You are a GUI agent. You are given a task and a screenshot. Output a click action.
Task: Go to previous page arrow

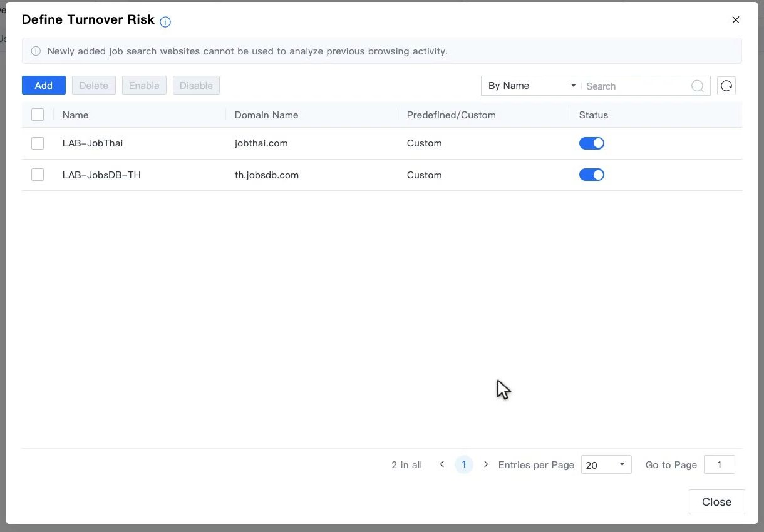click(x=442, y=464)
